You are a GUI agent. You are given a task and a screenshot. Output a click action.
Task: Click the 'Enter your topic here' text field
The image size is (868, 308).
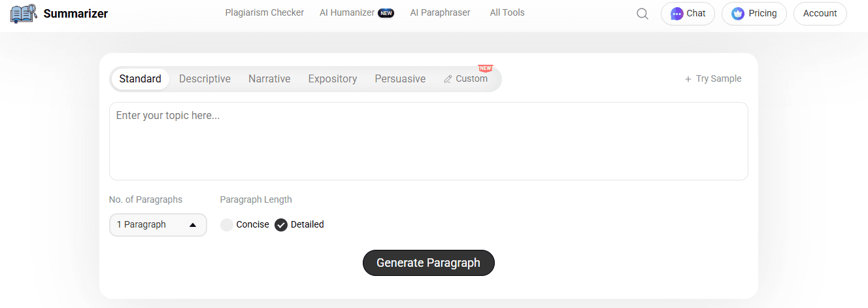pos(428,141)
